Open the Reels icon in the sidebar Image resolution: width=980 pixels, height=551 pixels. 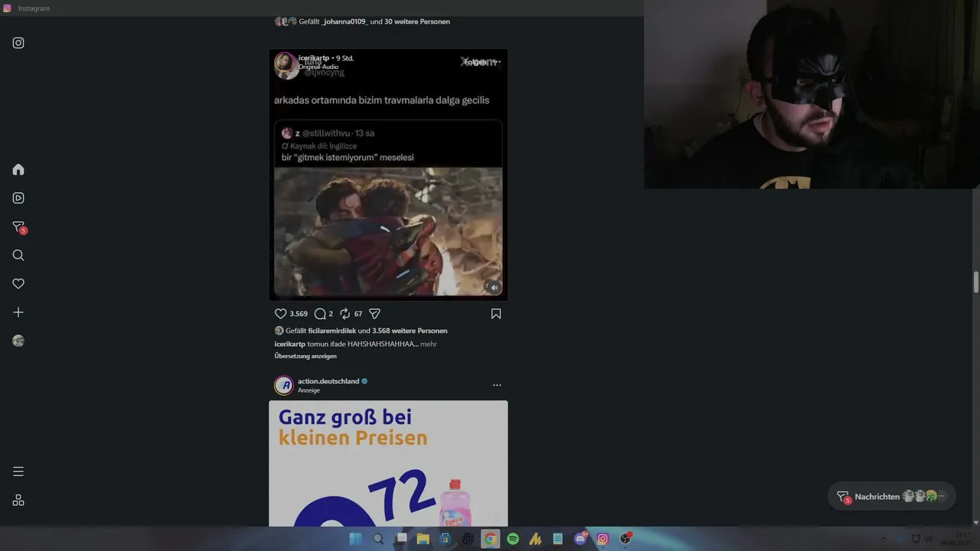(x=18, y=198)
